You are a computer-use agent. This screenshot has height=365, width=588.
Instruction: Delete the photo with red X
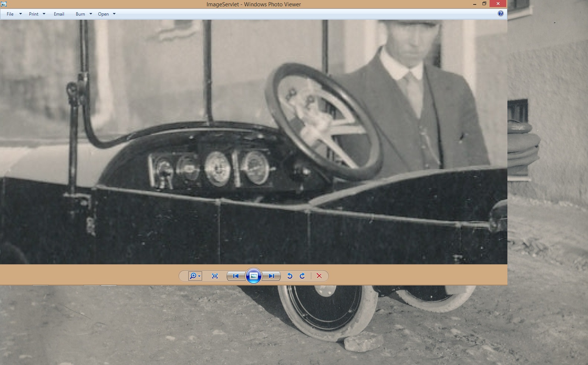click(x=319, y=276)
